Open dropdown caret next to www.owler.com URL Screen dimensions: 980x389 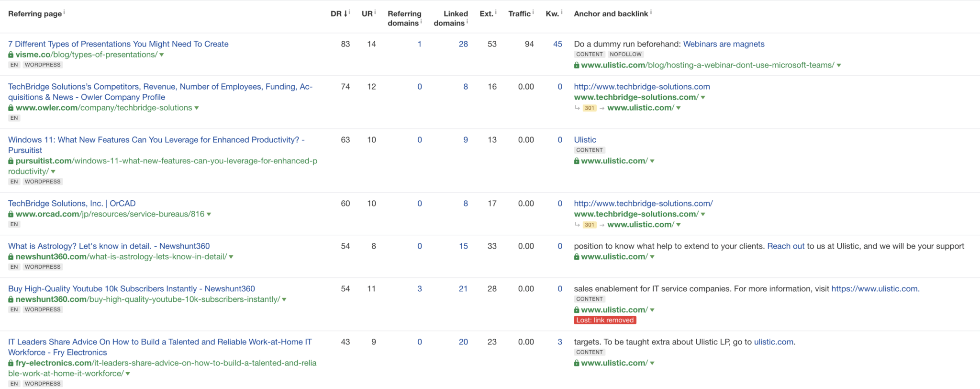tap(197, 108)
